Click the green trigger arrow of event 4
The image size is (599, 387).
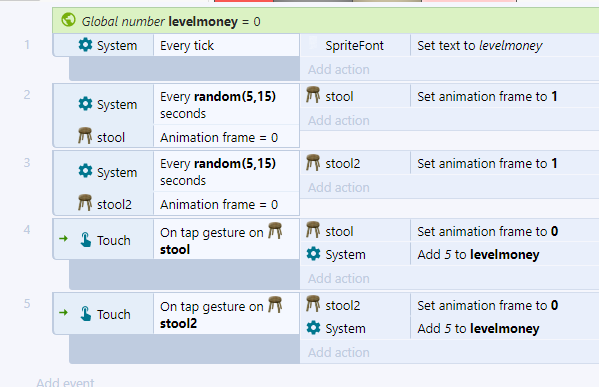pyautogui.click(x=64, y=239)
